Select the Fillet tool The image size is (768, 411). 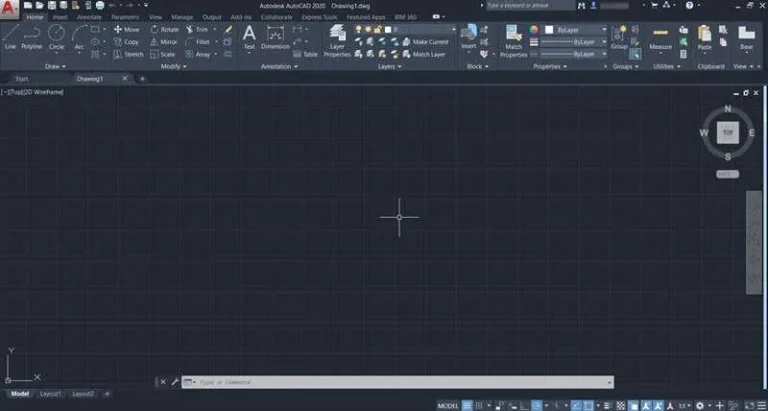click(x=198, y=42)
